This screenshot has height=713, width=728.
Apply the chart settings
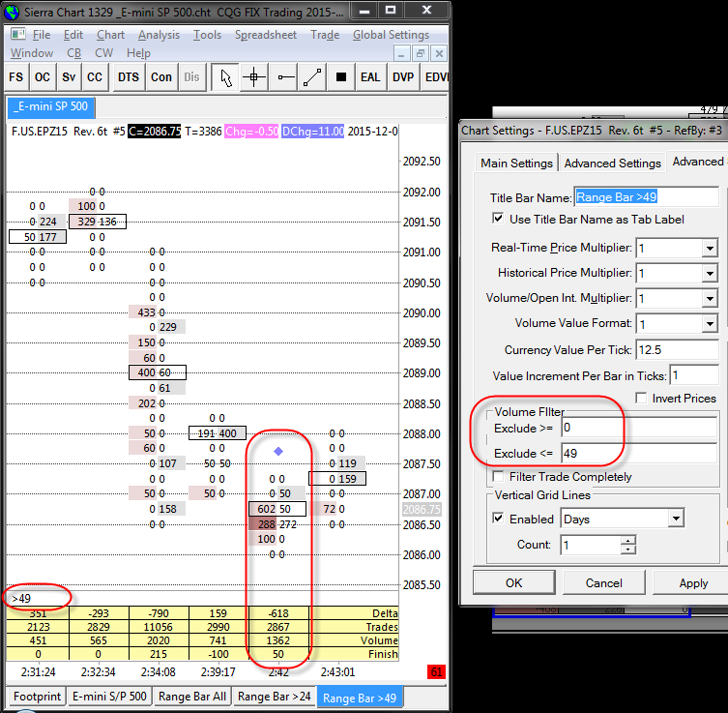coord(692,583)
